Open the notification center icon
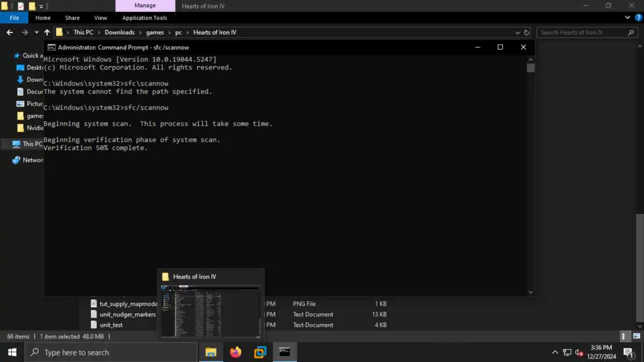The height and width of the screenshot is (362, 644). pos(628,352)
